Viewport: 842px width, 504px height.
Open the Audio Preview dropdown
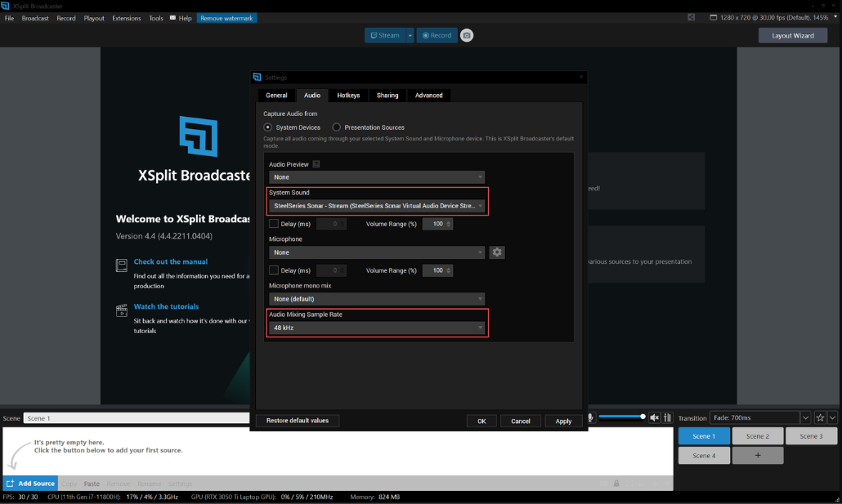pyautogui.click(x=376, y=177)
